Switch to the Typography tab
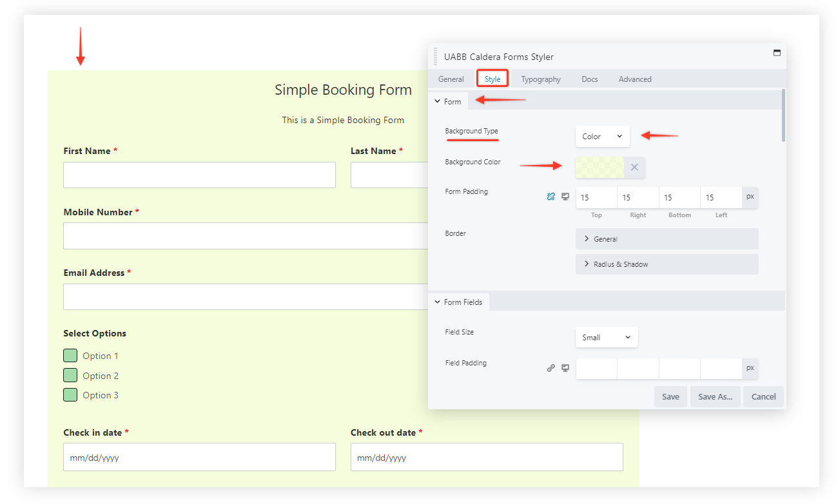Viewport: 838px width, 504px height. point(541,79)
